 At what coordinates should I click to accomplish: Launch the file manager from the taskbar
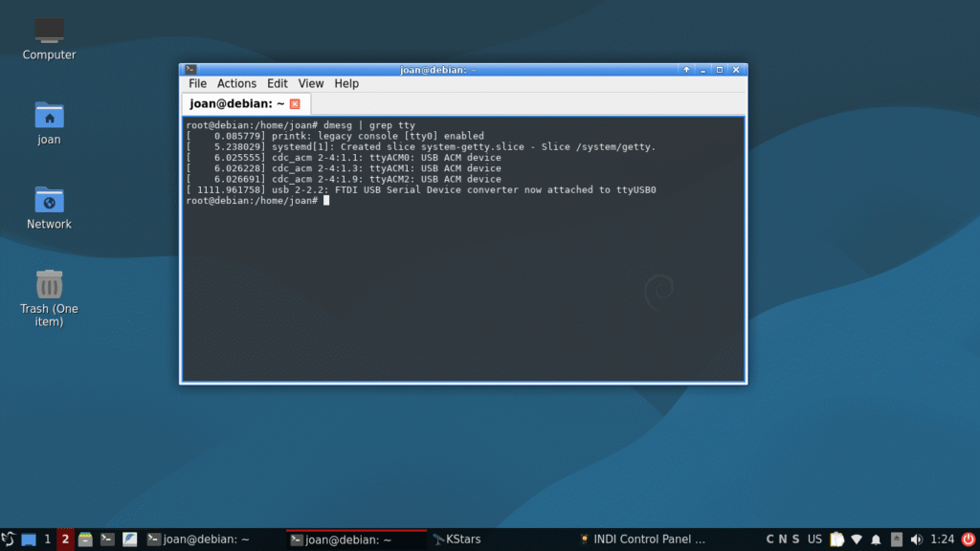pyautogui.click(x=85, y=540)
